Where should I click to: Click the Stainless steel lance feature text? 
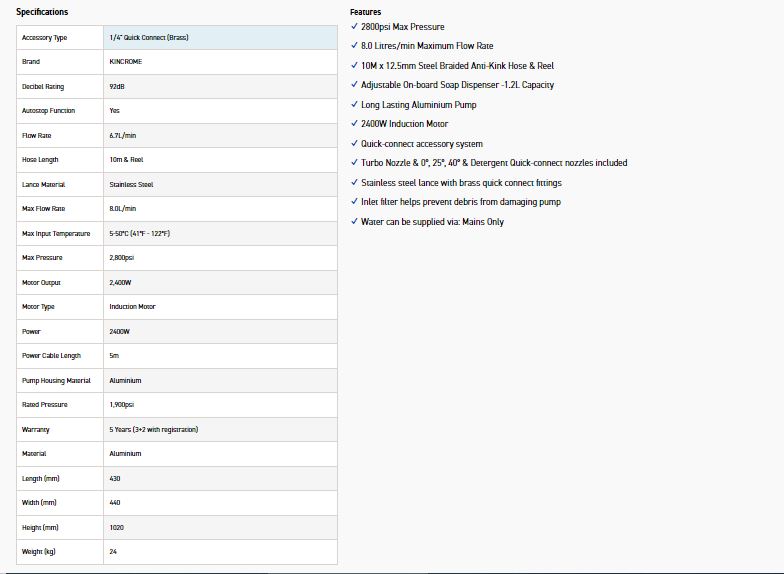pyautogui.click(x=461, y=183)
